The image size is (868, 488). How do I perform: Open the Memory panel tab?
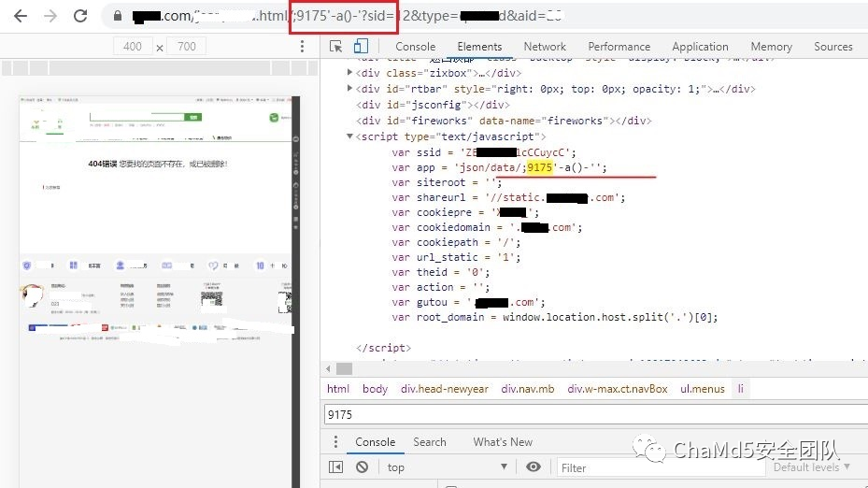[771, 47]
